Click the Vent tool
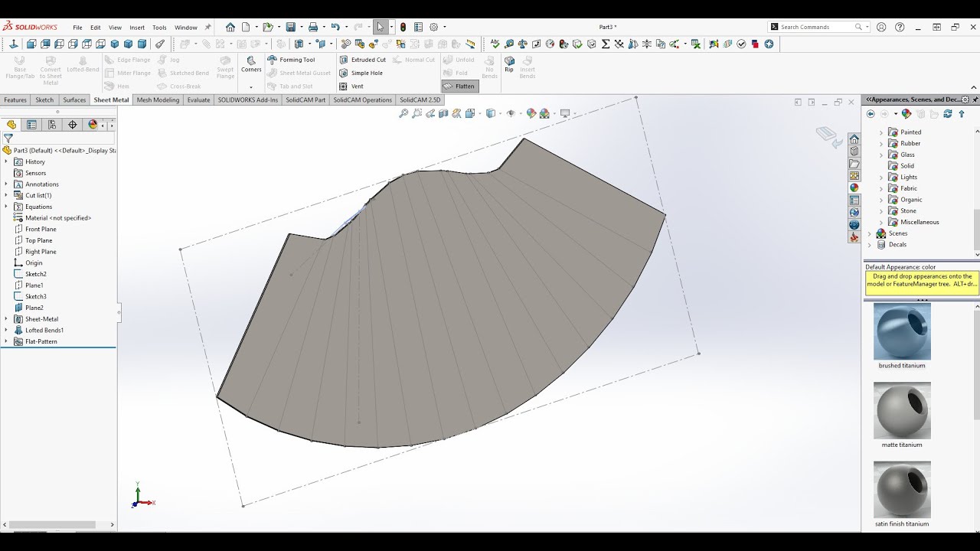980x551 pixels. 351,86
